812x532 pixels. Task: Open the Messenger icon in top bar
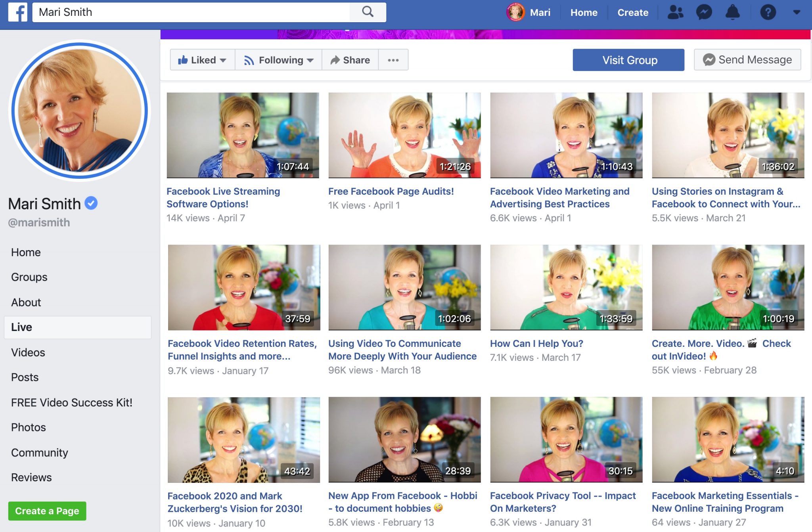click(704, 12)
